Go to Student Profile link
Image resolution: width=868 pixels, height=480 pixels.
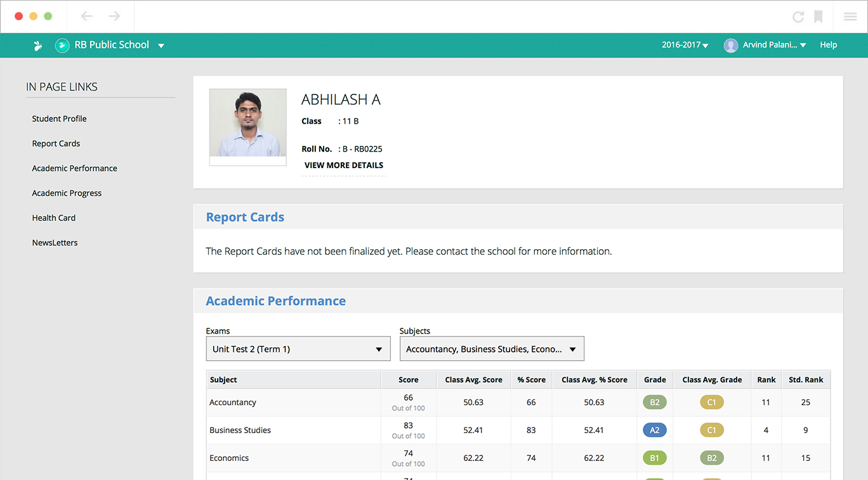pos(59,119)
